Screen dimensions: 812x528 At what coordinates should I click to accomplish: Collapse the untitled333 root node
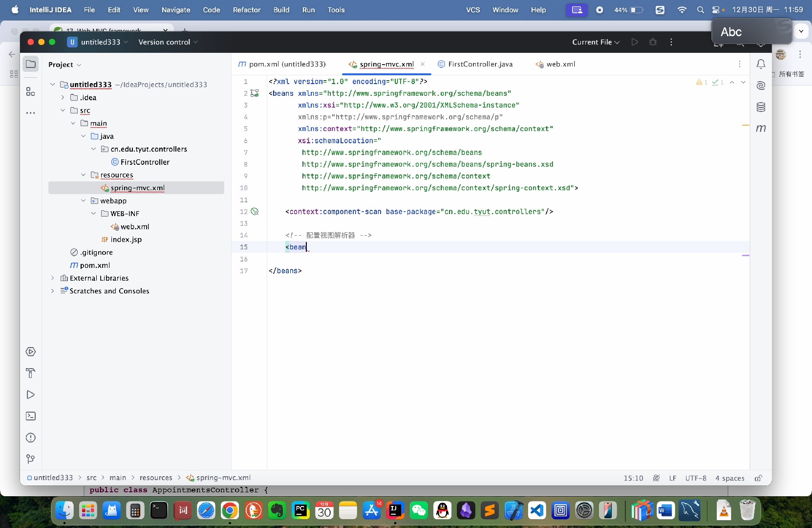[53, 85]
